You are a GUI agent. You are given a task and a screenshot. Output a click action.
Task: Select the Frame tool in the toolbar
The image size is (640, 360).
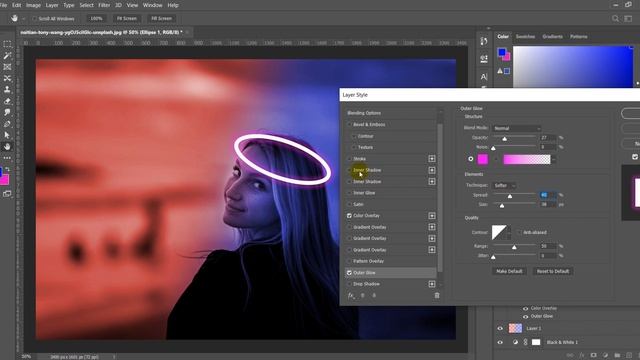[7, 67]
